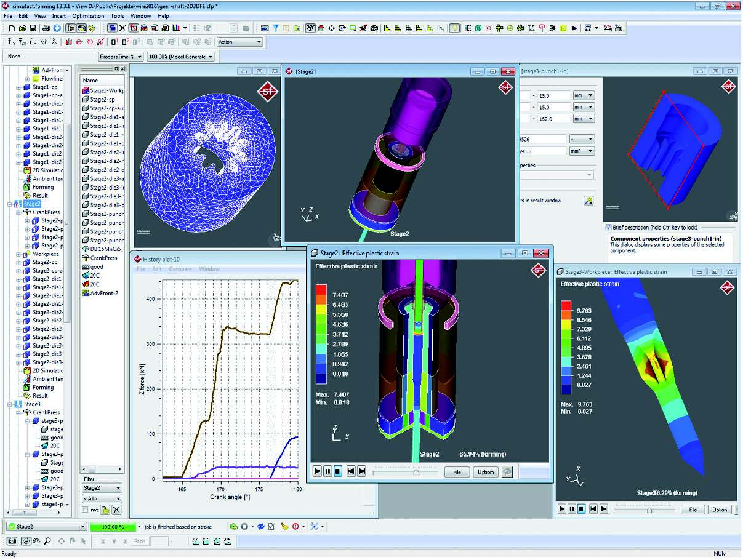Image resolution: width=743 pixels, height=560 pixels.
Task: Toggle the Brief description checkbox
Action: [x=609, y=227]
